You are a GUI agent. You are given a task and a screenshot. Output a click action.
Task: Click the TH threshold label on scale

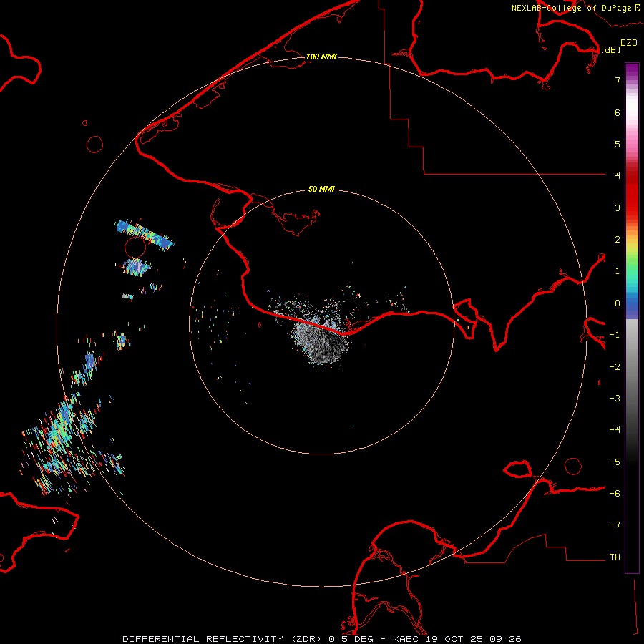615,557
